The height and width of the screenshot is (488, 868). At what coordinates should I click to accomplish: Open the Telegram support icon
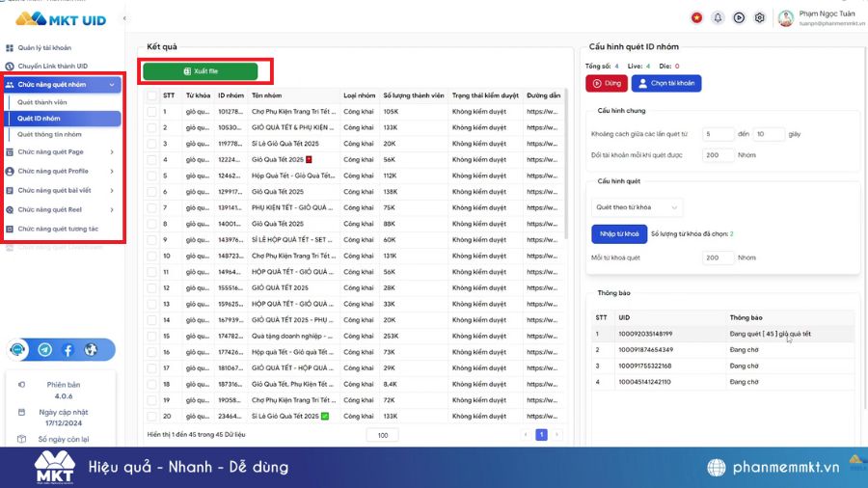pyautogui.click(x=44, y=350)
